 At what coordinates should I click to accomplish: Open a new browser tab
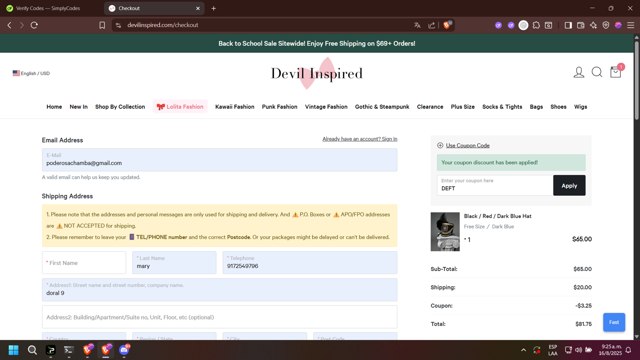pyautogui.click(x=213, y=8)
